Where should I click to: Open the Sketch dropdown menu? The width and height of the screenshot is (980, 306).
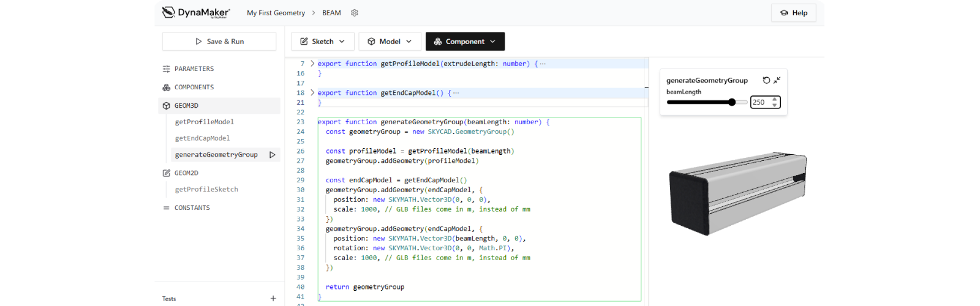click(x=322, y=42)
